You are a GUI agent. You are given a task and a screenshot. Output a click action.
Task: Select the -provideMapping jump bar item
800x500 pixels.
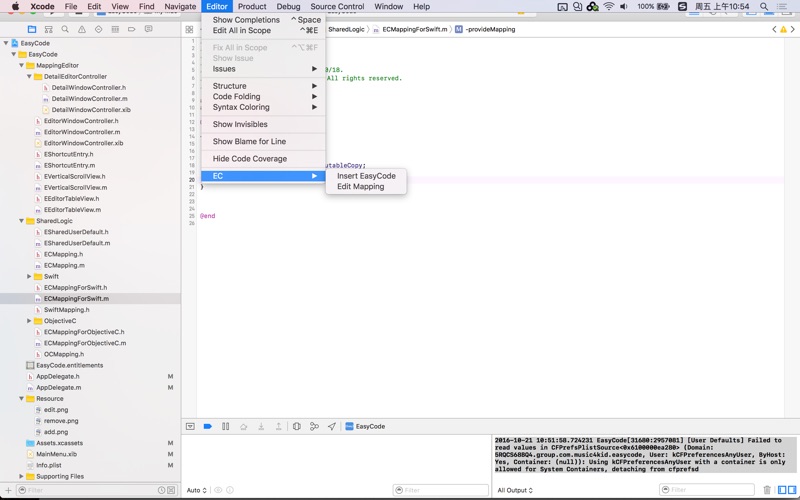coord(485,30)
